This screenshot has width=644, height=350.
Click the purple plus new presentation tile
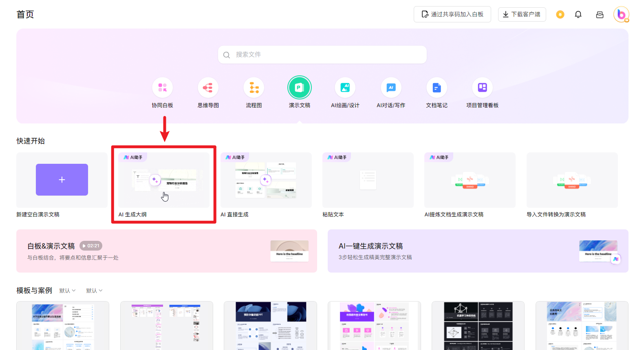pos(62,180)
